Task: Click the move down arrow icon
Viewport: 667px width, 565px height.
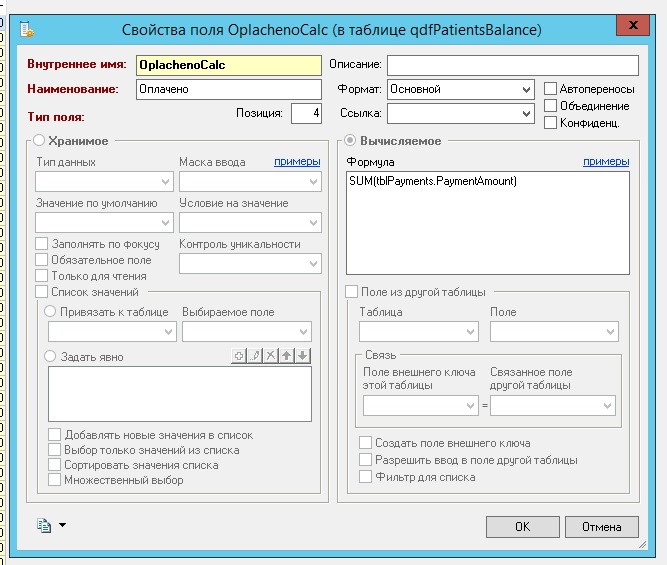Action: pos(303,356)
